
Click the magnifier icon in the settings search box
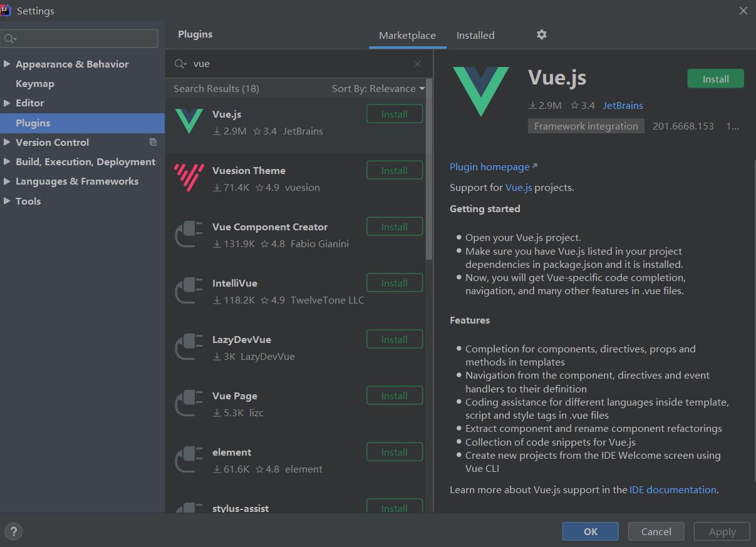click(9, 39)
